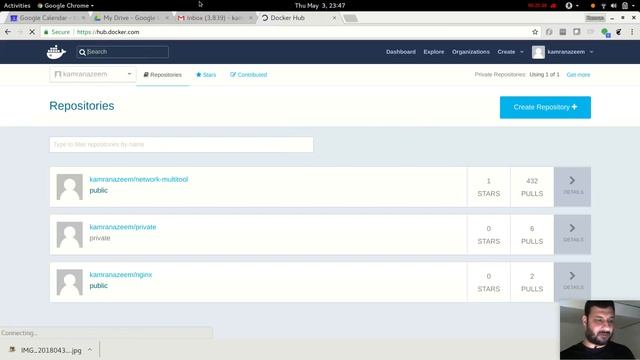Open the new tab button
Viewport: 640px width, 360px height.
pyautogui.click(x=350, y=18)
